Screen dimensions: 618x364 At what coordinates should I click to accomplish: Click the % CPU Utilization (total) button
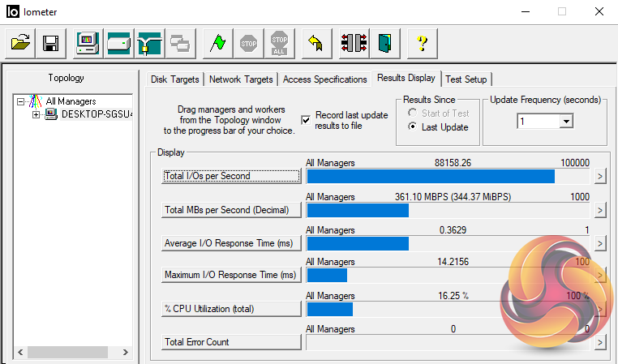[x=231, y=309]
